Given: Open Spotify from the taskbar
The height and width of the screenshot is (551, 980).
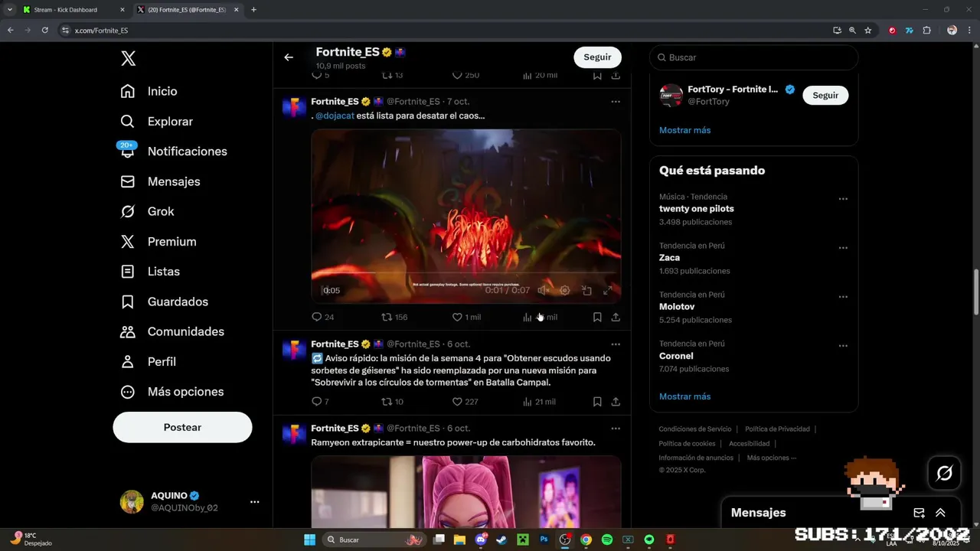Looking at the screenshot, I should [607, 540].
